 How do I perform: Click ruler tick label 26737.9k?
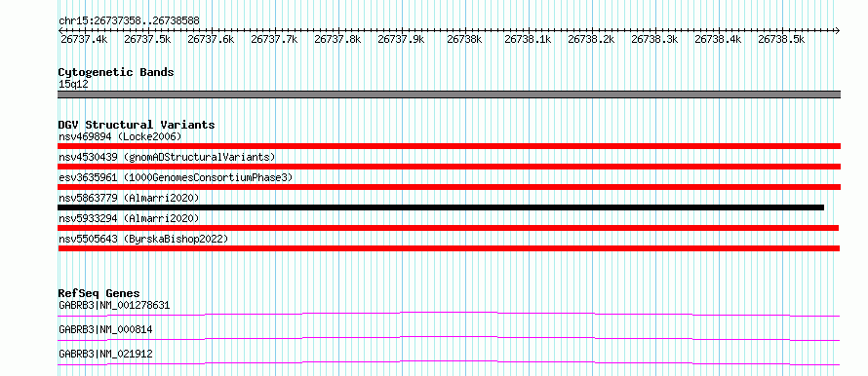(x=401, y=39)
